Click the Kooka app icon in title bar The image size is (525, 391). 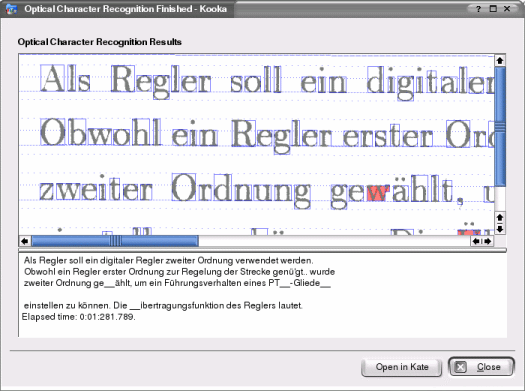click(11, 9)
